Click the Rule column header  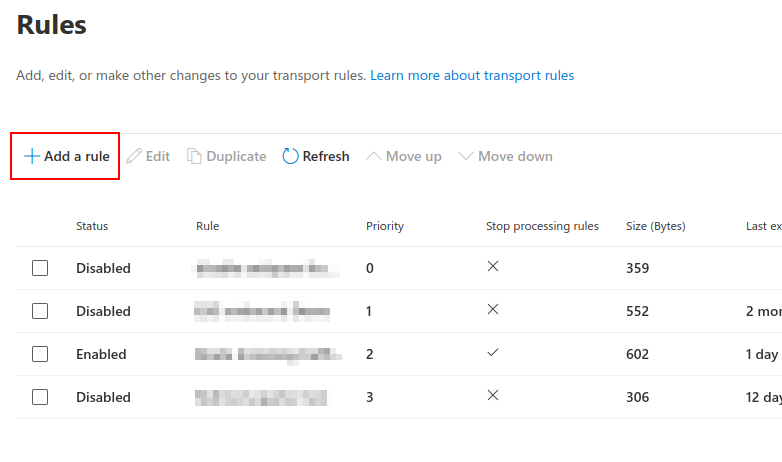207,226
